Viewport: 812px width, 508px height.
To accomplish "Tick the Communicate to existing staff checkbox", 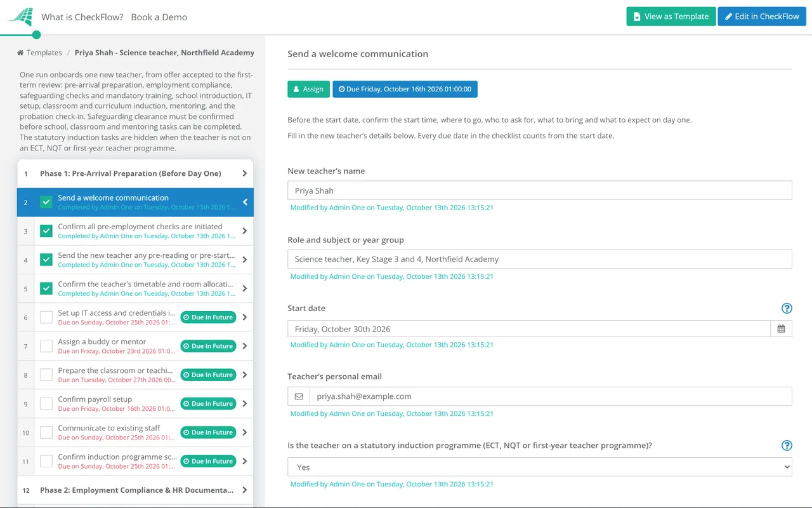I will pos(46,432).
